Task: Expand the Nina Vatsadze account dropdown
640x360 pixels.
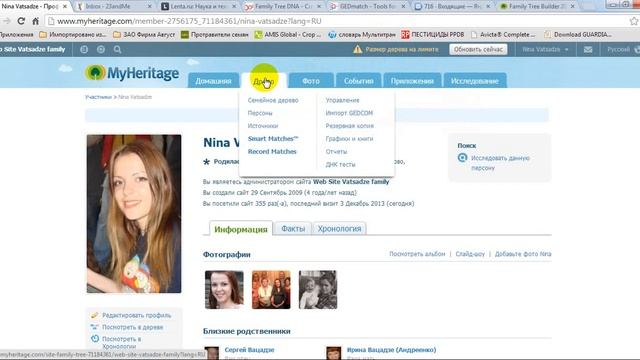Action: [545, 49]
